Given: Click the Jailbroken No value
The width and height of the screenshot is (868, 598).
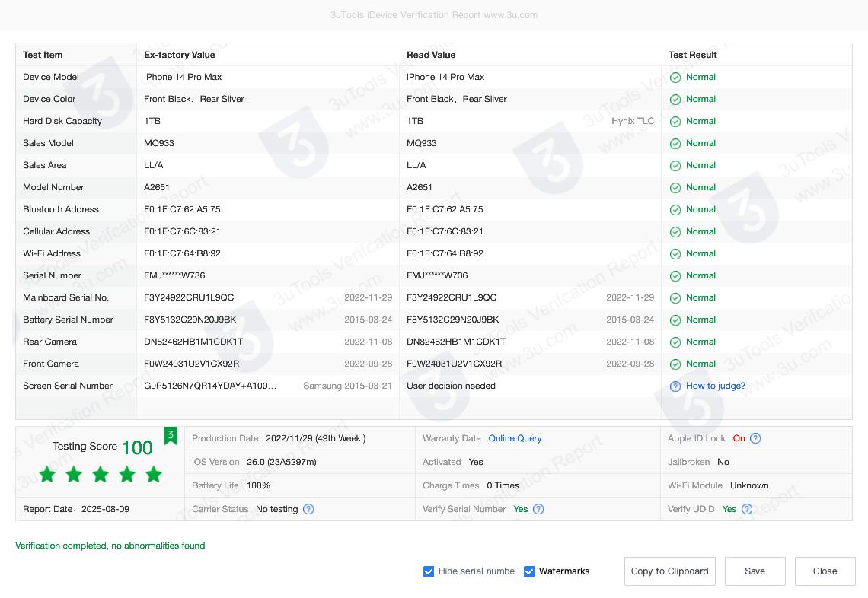Looking at the screenshot, I should tap(723, 462).
